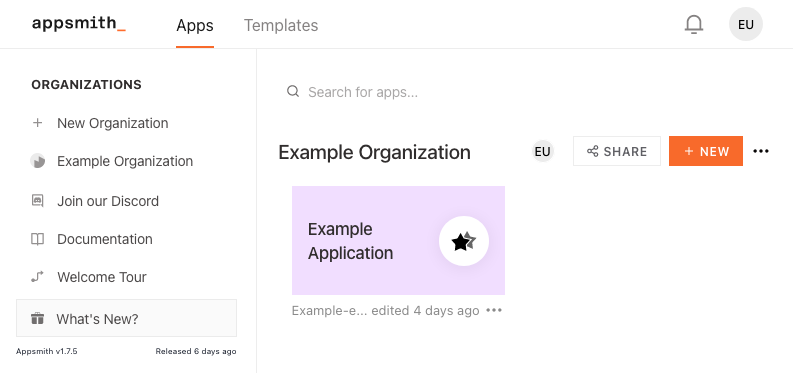
Task: Click the gift icon in What's New
Action: (x=37, y=319)
